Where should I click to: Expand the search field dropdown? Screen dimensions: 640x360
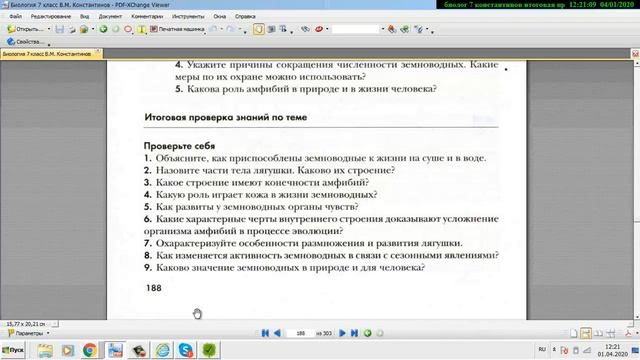click(383, 29)
